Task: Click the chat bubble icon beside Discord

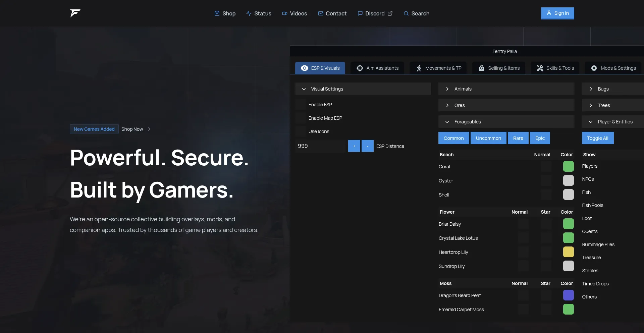Action: 360,13
